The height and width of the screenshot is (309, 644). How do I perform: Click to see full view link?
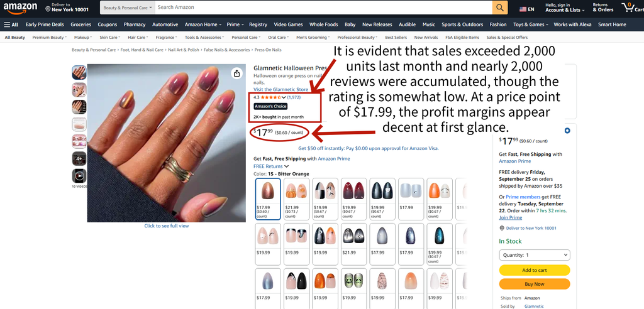pos(166,225)
